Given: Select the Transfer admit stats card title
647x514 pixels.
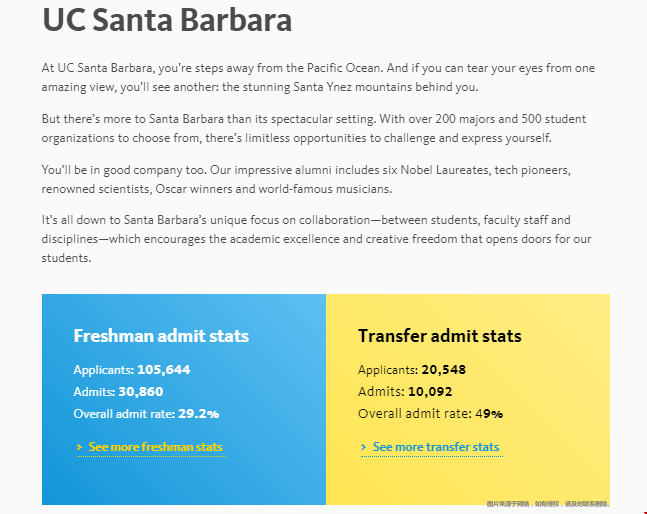Looking at the screenshot, I should tap(439, 336).
